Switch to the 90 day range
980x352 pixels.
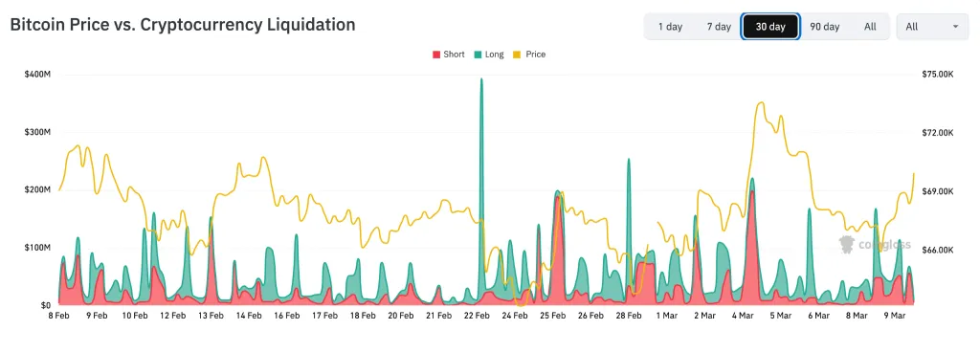[824, 27]
